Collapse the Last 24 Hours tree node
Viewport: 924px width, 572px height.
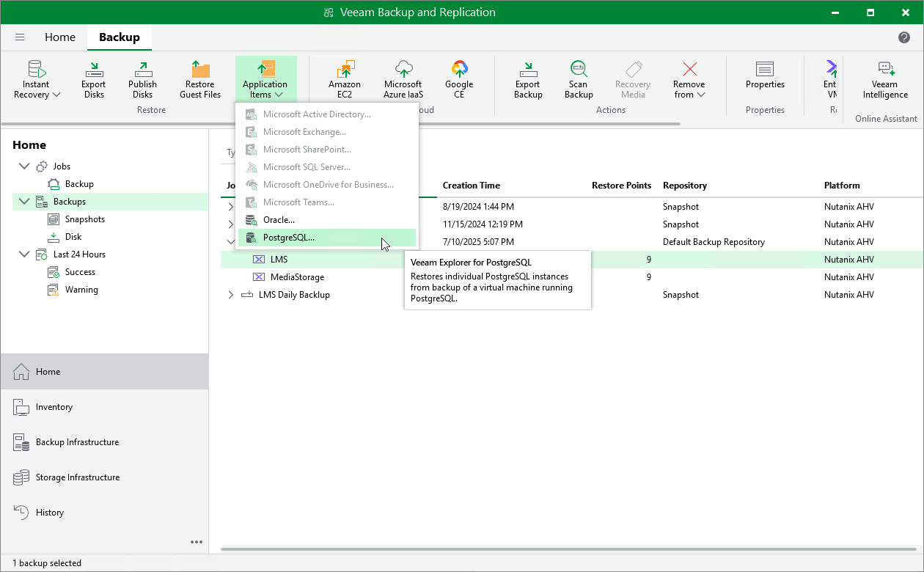click(x=24, y=254)
